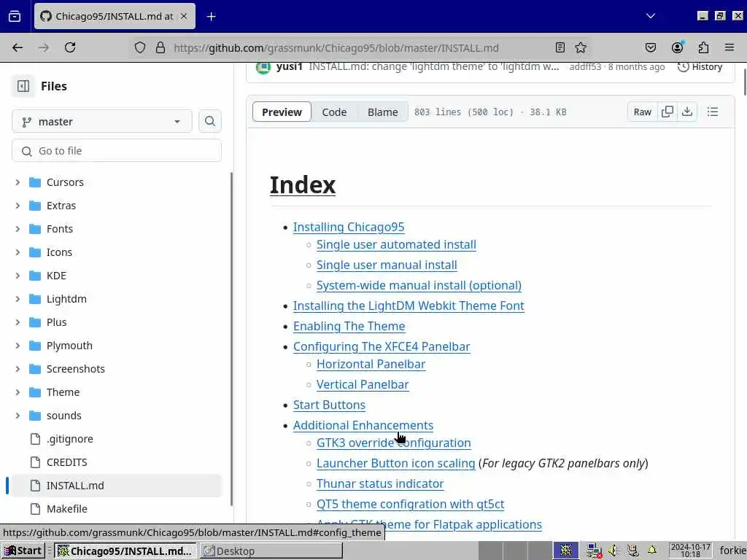Open the master branch selector
This screenshot has height=560, width=747.
[x=102, y=122]
